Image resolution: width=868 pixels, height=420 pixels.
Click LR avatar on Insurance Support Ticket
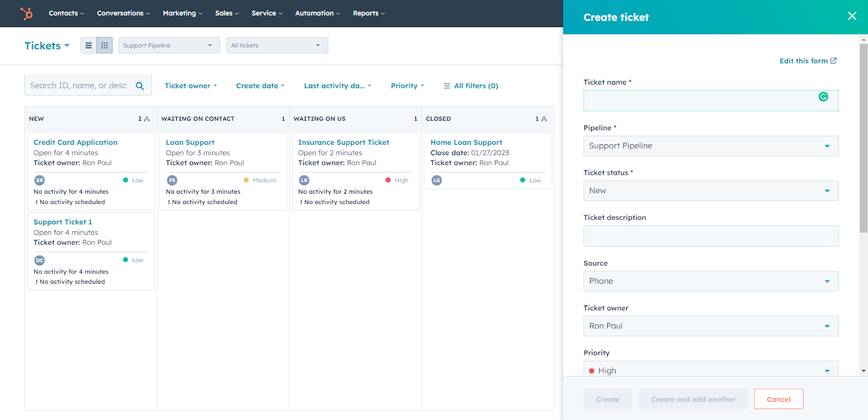tap(304, 180)
